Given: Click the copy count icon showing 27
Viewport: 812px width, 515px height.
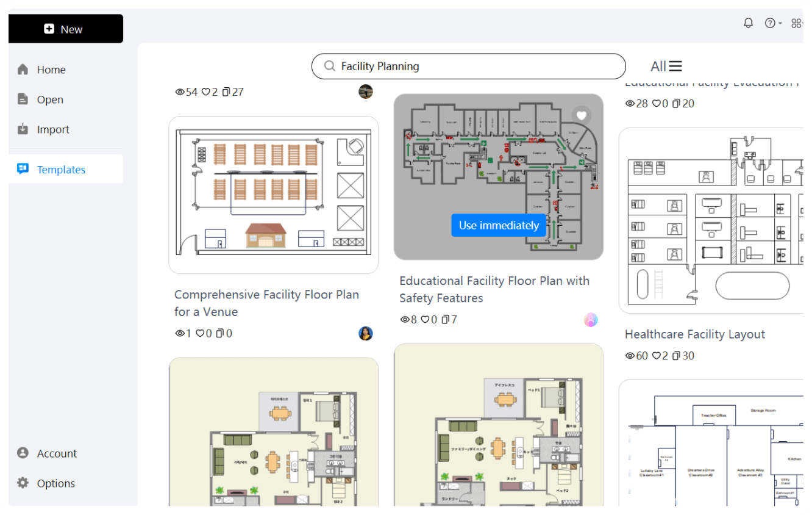Looking at the screenshot, I should point(226,92).
